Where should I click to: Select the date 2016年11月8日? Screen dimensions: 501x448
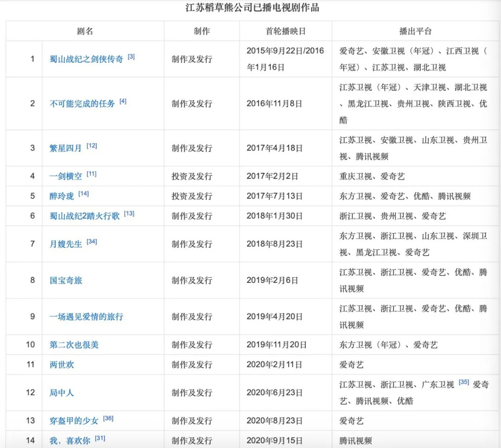[x=275, y=104]
